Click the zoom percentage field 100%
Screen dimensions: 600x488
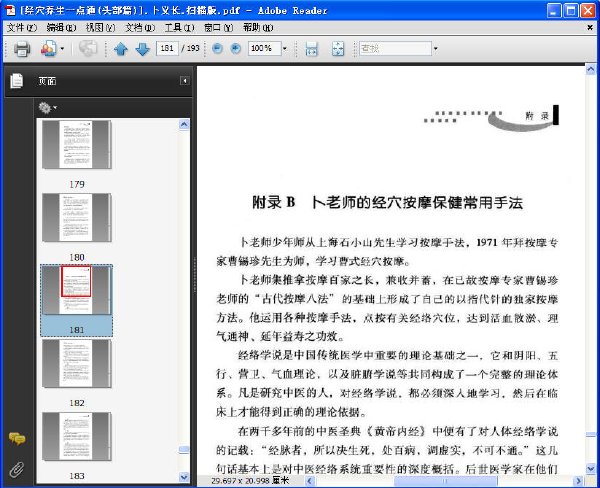click(264, 48)
